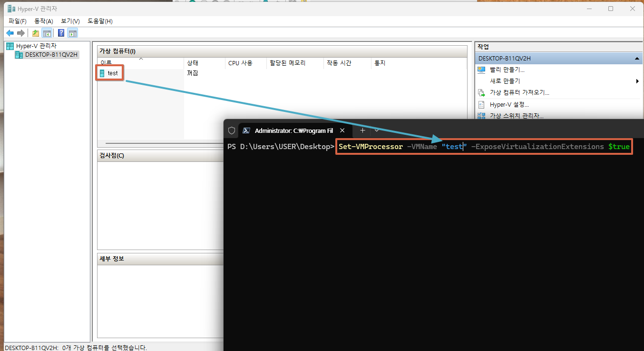
Task: Click 가상 컴퓨터 가져오기... action link
Action: (x=519, y=92)
